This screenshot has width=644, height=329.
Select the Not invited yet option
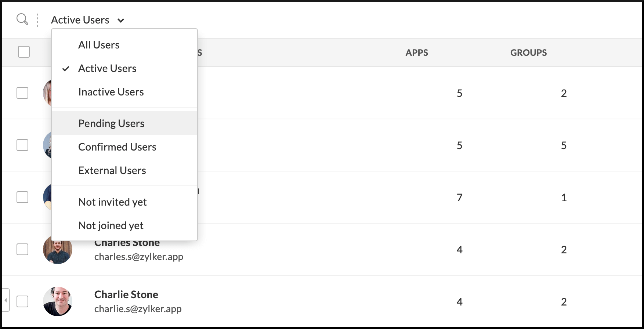[112, 202]
